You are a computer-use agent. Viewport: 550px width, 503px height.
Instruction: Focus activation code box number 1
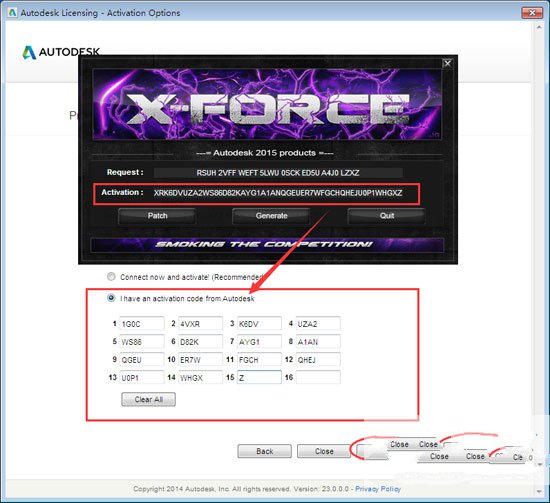(x=142, y=323)
